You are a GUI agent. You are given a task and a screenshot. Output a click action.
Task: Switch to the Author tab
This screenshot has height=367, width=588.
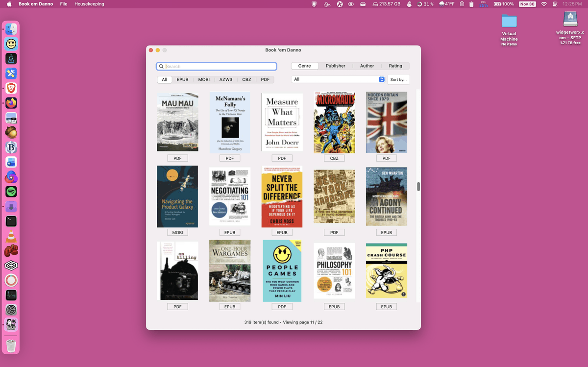[367, 66]
